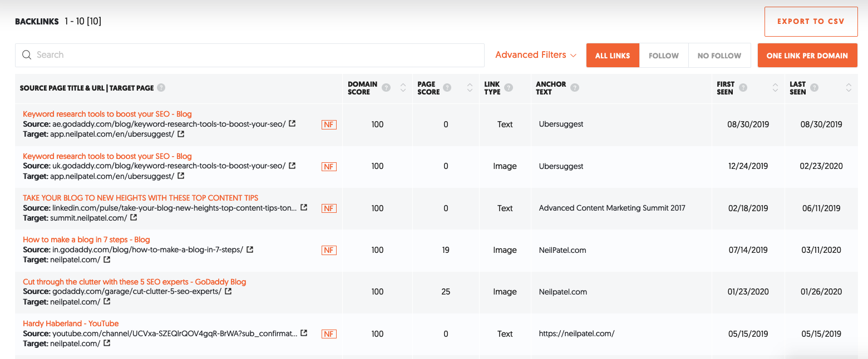Open ae.godaddy 'Keyword research tools' title link
The width and height of the screenshot is (868, 359).
click(x=107, y=114)
